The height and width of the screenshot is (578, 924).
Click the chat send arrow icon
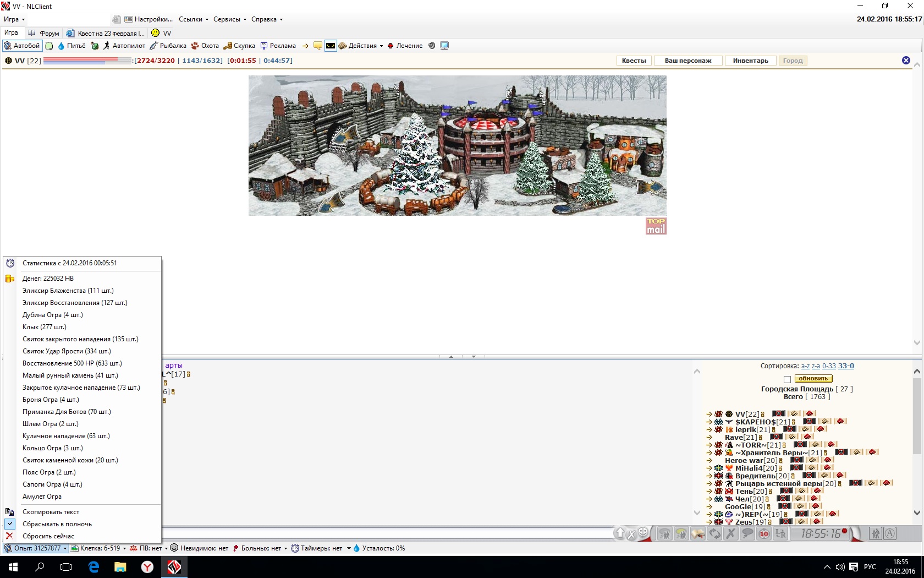click(620, 533)
